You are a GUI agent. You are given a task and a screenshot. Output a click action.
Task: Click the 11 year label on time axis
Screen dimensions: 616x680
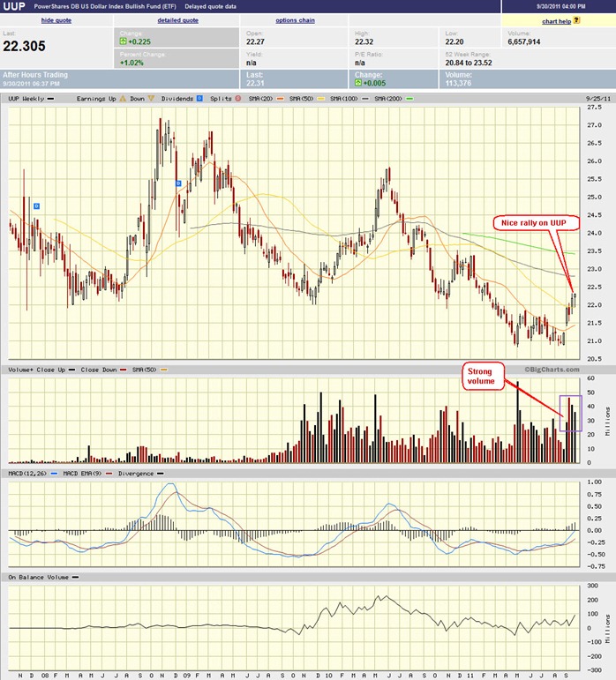[x=470, y=676]
